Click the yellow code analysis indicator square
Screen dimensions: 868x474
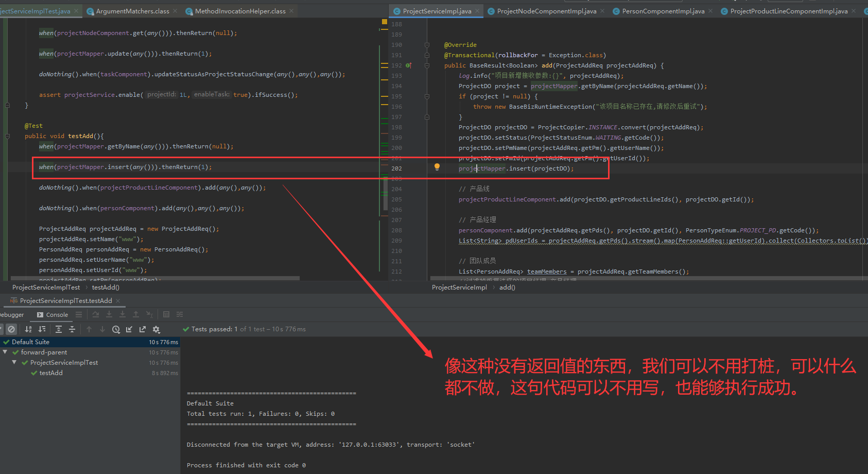click(x=384, y=22)
